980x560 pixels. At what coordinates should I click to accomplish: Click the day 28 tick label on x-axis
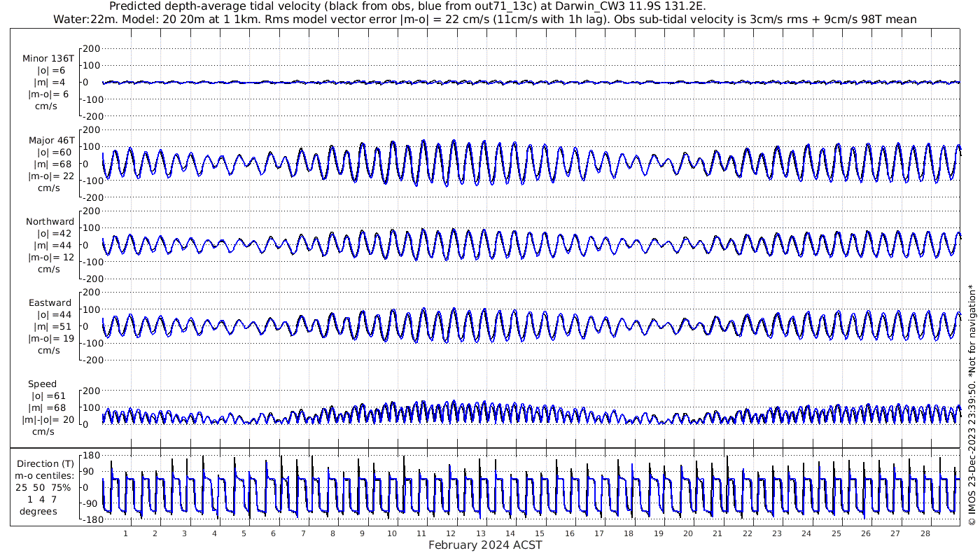coord(925,533)
